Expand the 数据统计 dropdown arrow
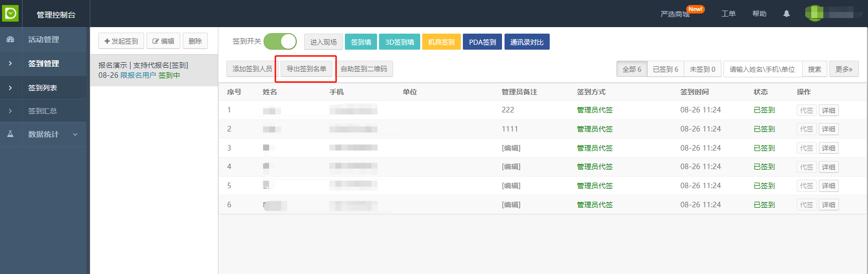 tap(75, 134)
